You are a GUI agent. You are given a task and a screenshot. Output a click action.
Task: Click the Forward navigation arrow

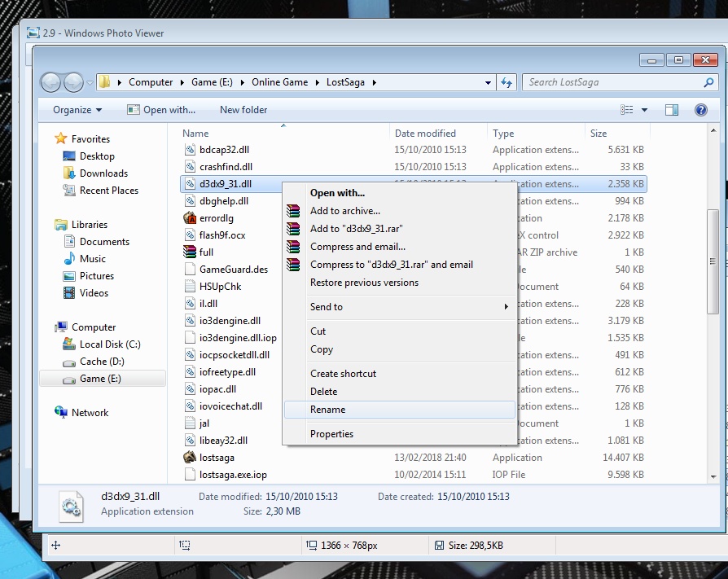pyautogui.click(x=73, y=82)
